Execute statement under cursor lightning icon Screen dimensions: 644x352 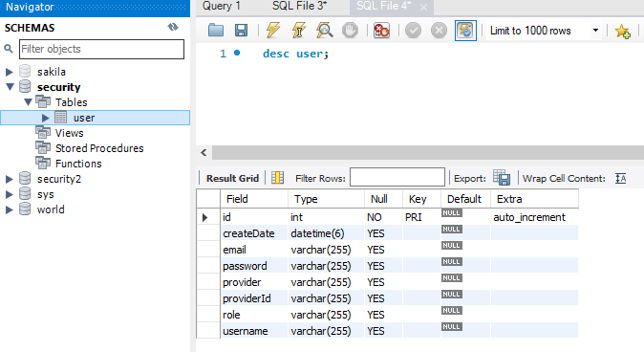pos(299,30)
